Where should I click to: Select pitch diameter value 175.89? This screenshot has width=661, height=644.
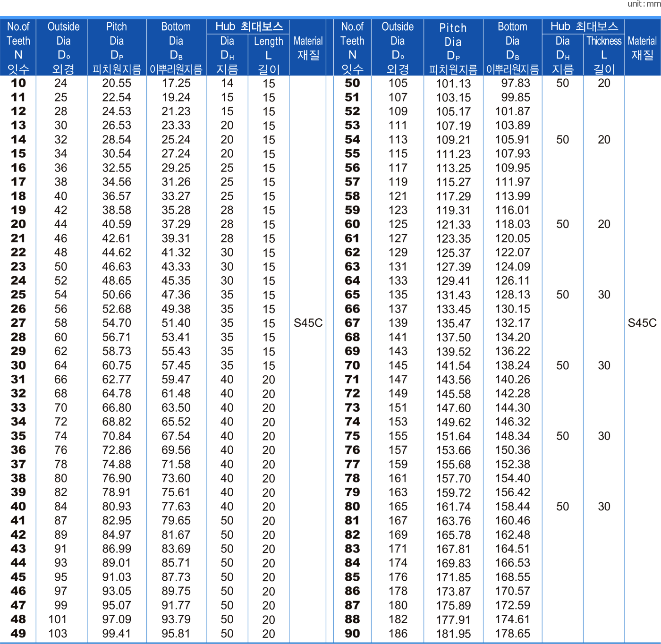coord(453,606)
